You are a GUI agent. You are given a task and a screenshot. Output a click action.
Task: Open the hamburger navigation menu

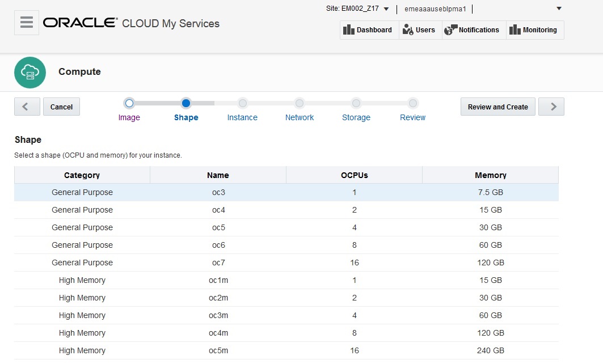tap(27, 23)
